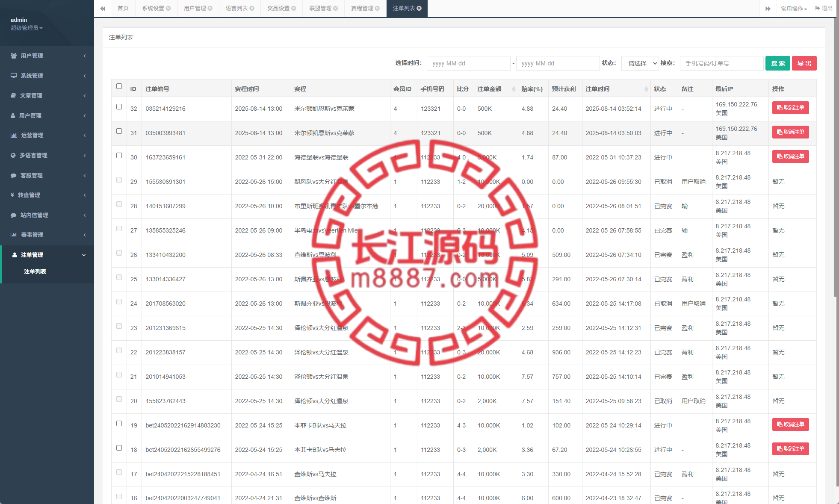Check the checkbox for order ID 30
The width and height of the screenshot is (839, 504).
click(x=119, y=156)
